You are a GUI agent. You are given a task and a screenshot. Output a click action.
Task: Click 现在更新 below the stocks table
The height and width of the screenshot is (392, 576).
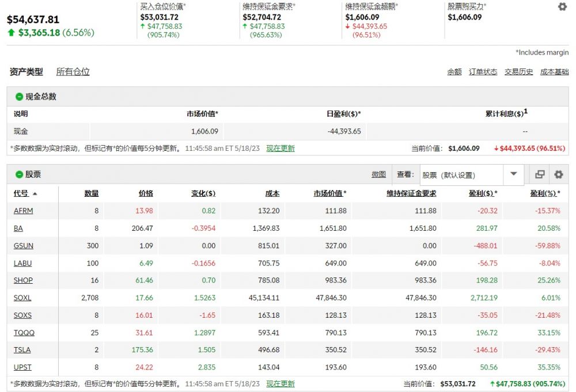pyautogui.click(x=280, y=384)
